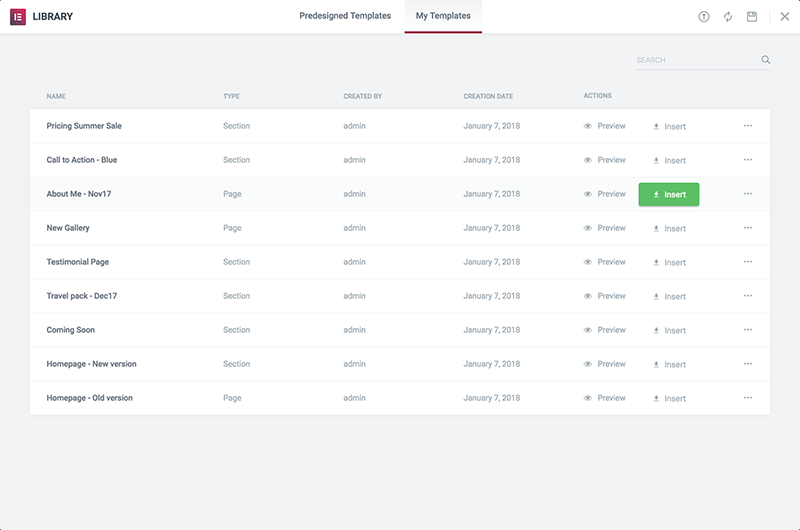This screenshot has height=530, width=800.
Task: Click the Elementor logo icon
Action: [18, 17]
